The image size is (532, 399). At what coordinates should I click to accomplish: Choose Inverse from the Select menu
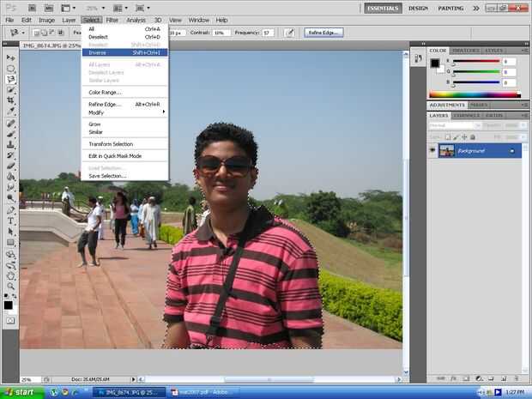tap(125, 52)
